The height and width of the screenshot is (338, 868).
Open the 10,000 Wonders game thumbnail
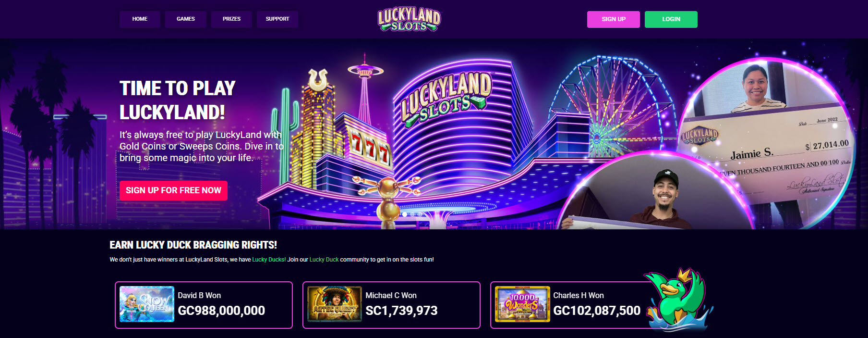click(x=522, y=304)
